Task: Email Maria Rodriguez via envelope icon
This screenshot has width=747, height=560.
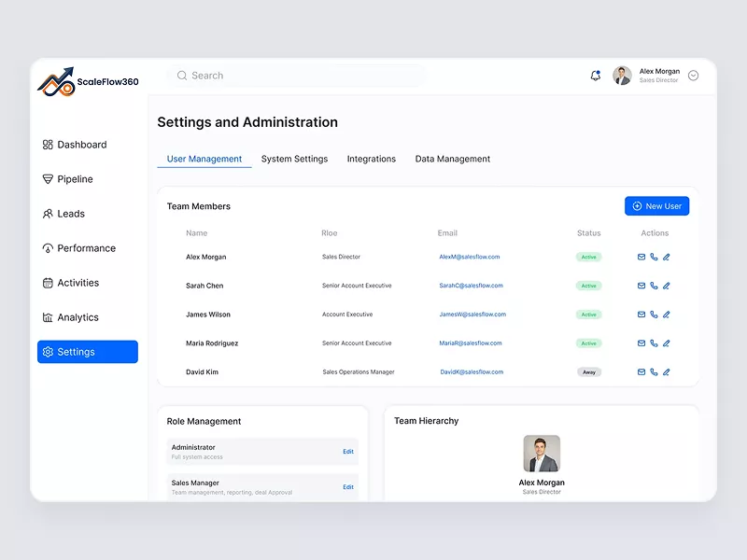Action: coord(641,343)
